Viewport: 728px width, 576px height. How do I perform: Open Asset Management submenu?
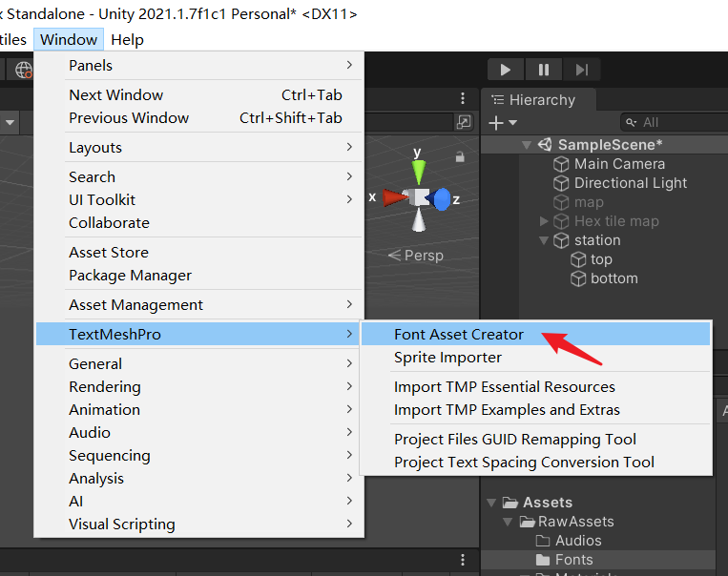[199, 305]
